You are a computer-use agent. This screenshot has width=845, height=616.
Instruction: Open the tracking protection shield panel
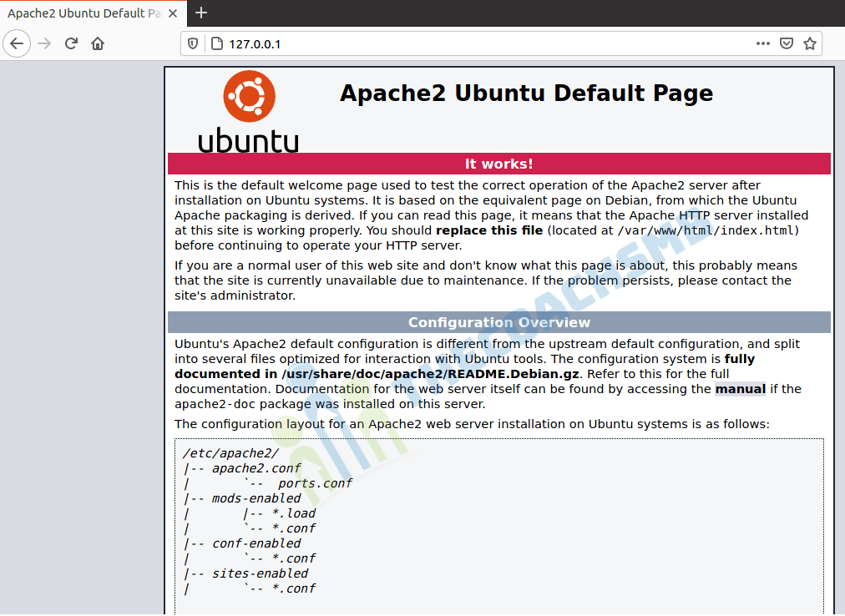coord(192,43)
